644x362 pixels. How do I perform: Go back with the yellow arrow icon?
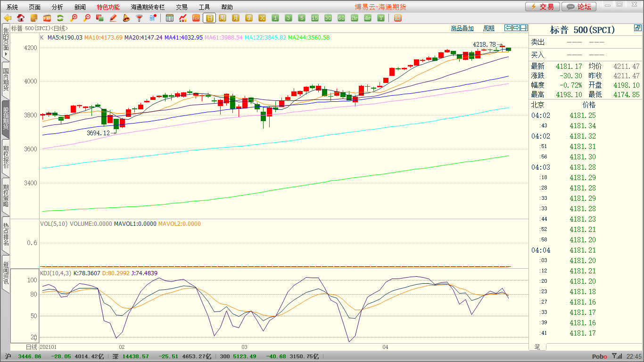[x=8, y=18]
